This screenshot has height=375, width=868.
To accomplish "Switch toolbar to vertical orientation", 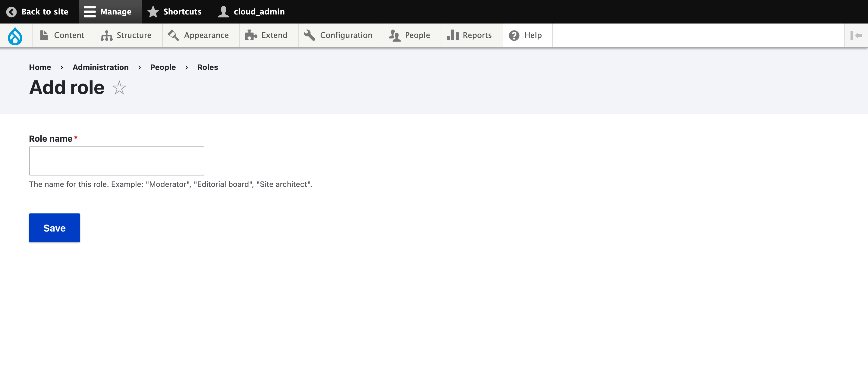I will click(x=856, y=35).
